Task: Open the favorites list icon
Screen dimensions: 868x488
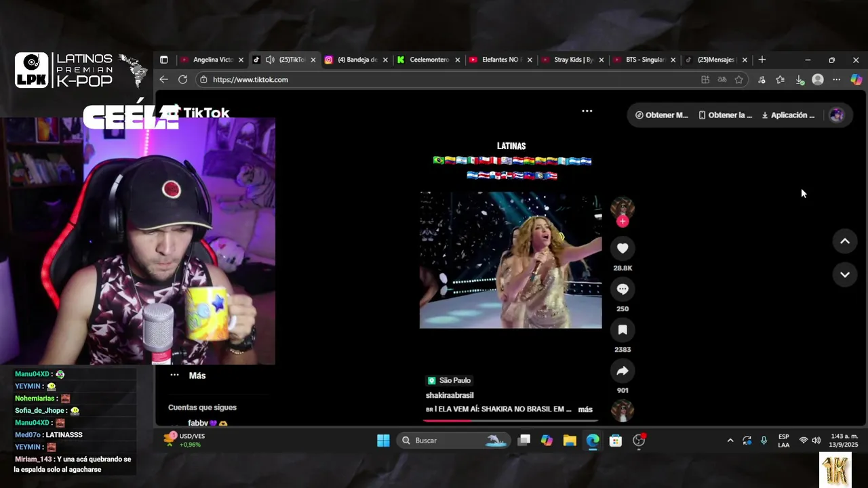Action: pos(781,79)
